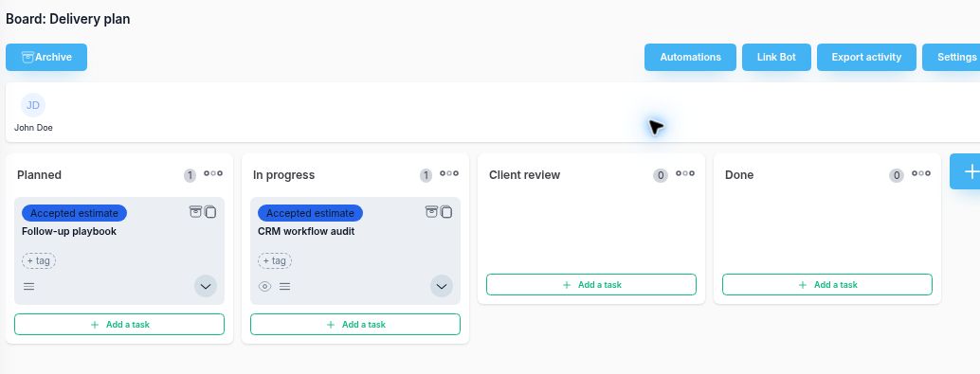Add a task in the In progress column

tap(355, 324)
